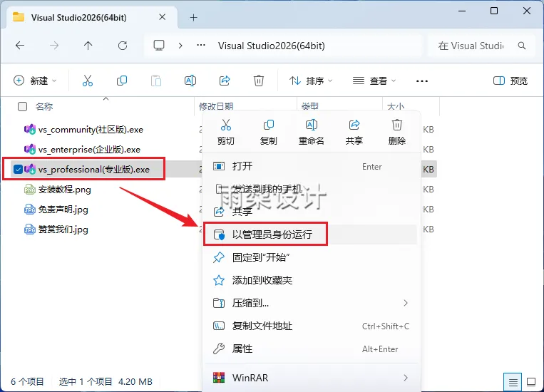The height and width of the screenshot is (392, 544).
Task: Open the 查看 view dropdown
Action: tap(374, 81)
